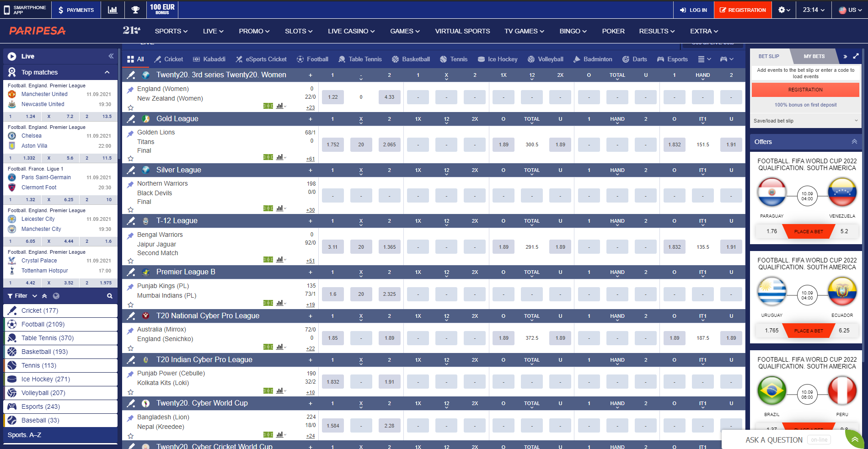This screenshot has height=449, width=868.
Task: Open the SLOTS dropdown menu
Action: (299, 31)
